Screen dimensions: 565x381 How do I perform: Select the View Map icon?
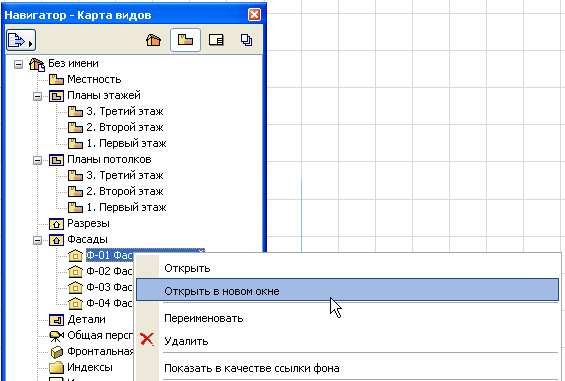tap(185, 40)
